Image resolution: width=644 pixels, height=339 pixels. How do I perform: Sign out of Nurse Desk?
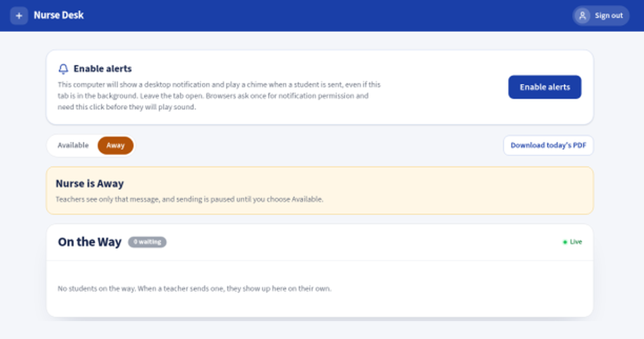[601, 16]
